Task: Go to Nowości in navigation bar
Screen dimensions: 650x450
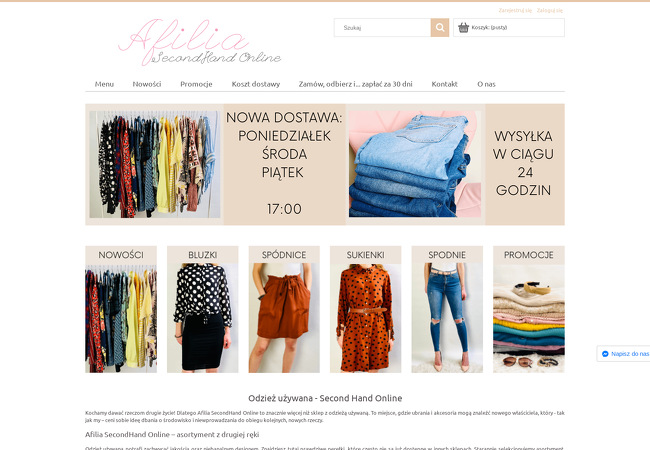Action: tap(147, 84)
